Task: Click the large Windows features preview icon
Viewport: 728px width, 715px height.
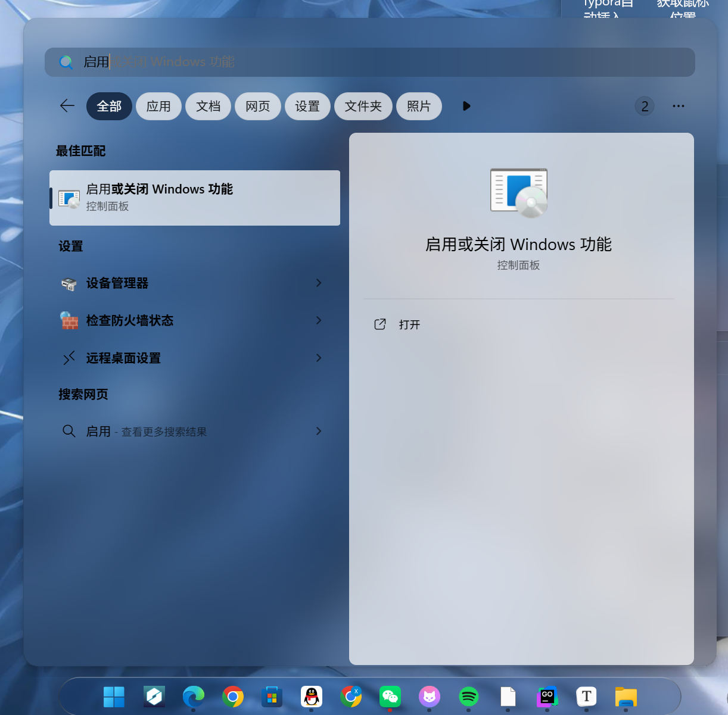Action: pos(519,193)
